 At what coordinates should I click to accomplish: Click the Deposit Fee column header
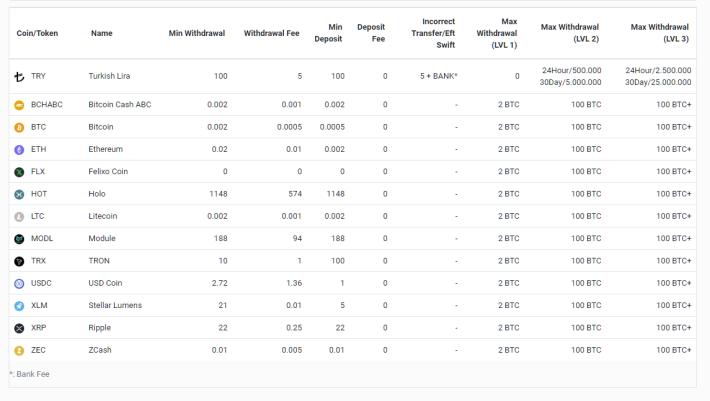tap(371, 33)
